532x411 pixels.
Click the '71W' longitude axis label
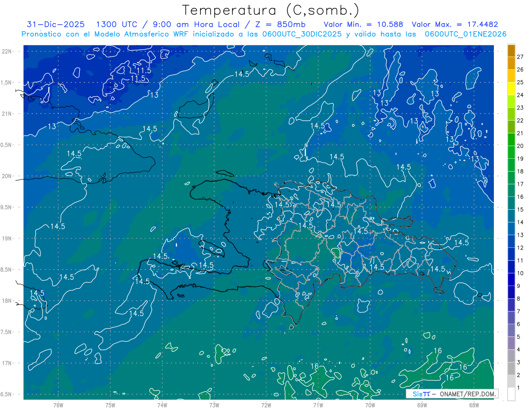(x=318, y=405)
